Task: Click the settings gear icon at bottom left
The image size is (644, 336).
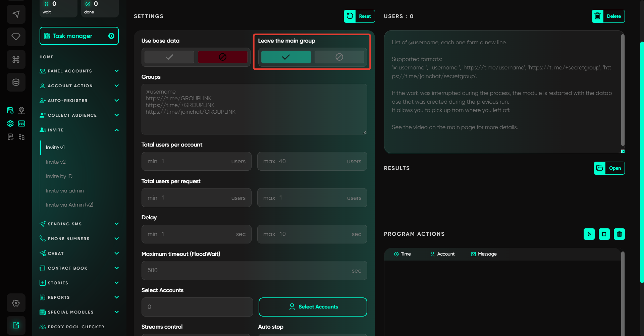Action: click(16, 303)
